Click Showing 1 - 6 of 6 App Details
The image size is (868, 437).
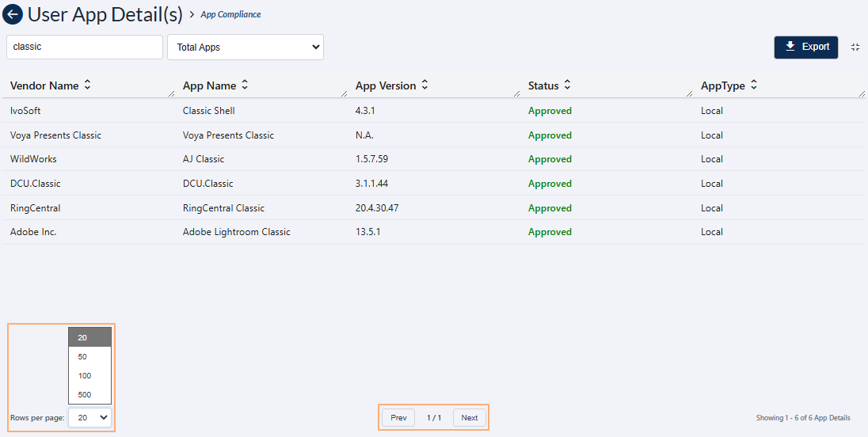803,418
